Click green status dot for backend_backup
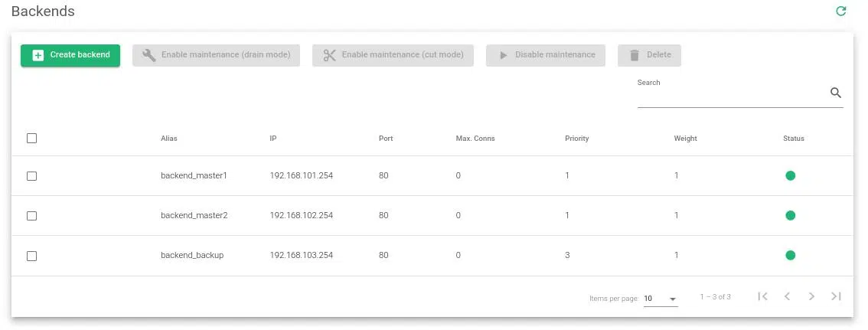Viewport: 868px width, 330px height. click(790, 256)
